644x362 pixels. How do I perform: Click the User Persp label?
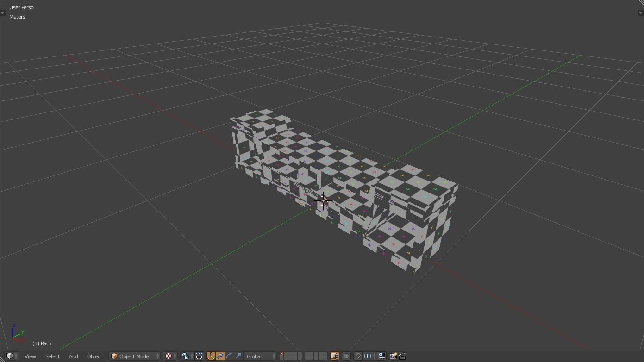coord(21,7)
